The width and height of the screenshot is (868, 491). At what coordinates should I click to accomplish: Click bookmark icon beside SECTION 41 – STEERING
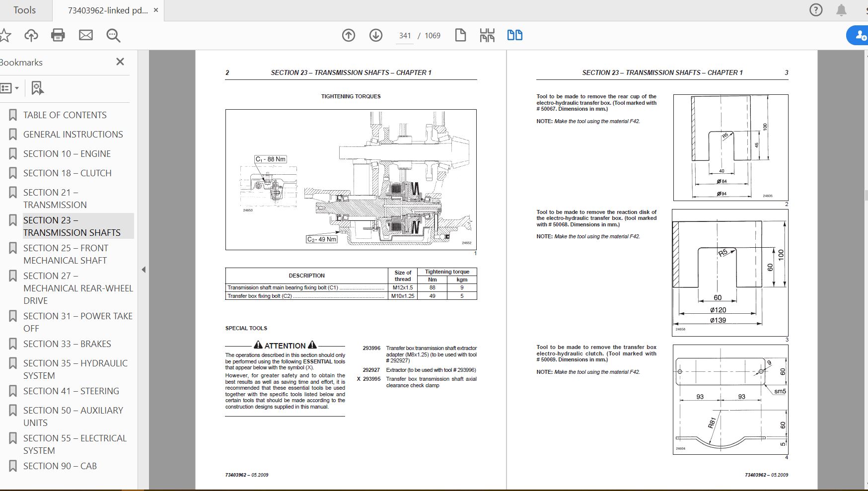point(13,391)
